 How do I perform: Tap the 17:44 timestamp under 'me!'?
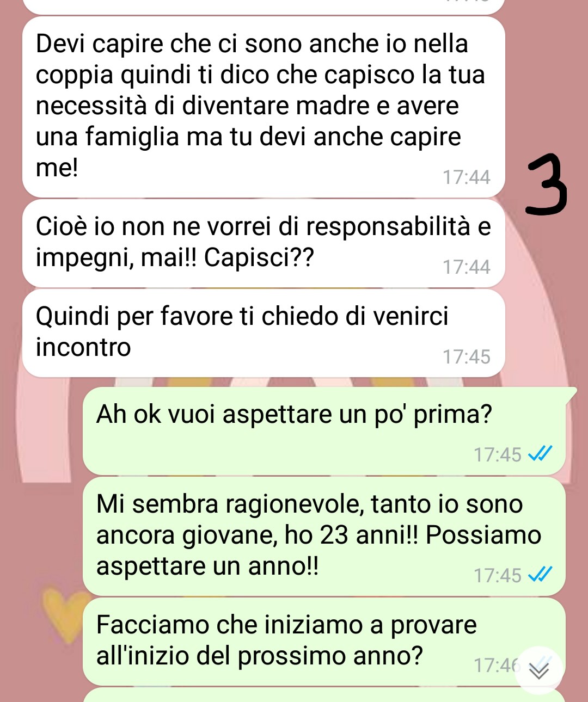point(466,177)
